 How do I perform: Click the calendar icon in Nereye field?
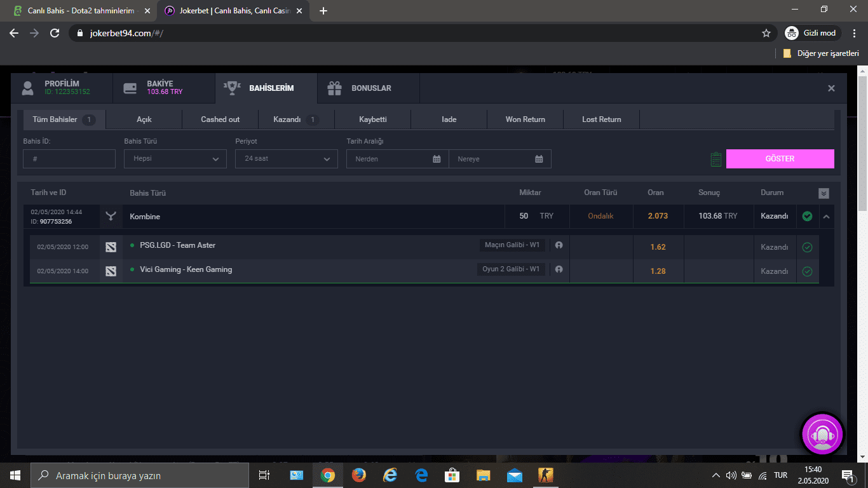[539, 159]
